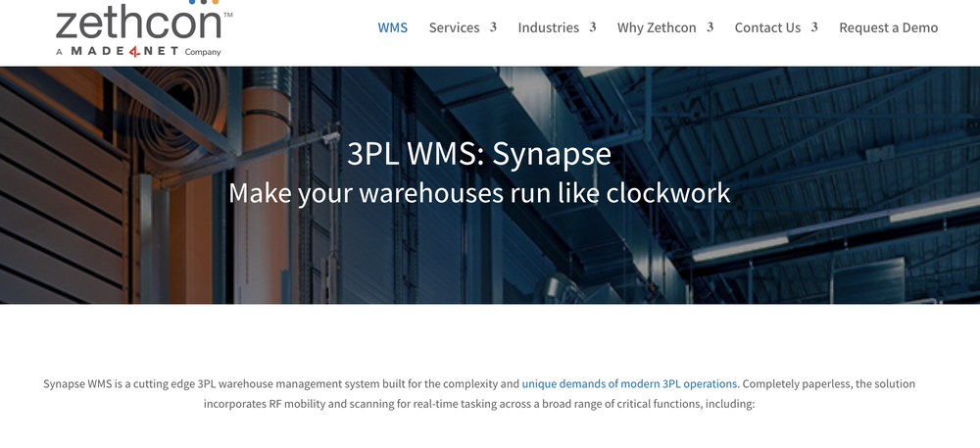Open the Services menu item

click(x=455, y=27)
